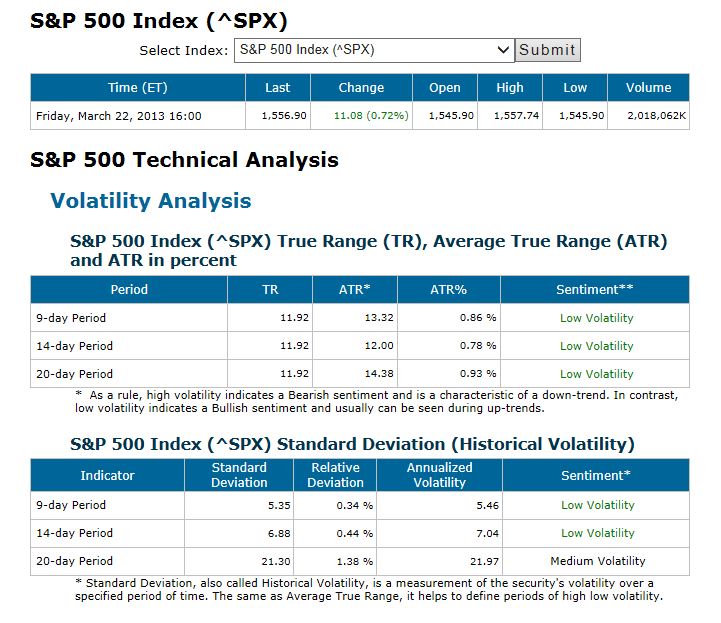Click the Submit button
This screenshot has width=721, height=623.
(547, 50)
